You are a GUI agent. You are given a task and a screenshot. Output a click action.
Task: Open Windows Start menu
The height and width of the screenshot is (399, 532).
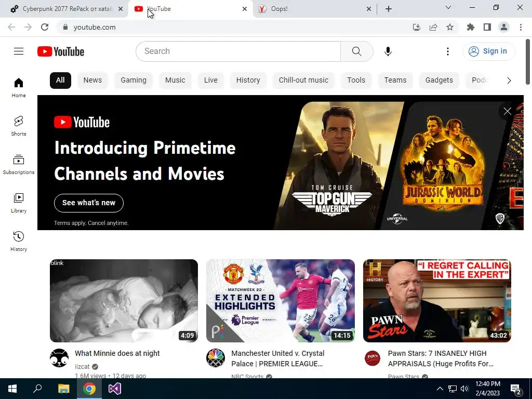coord(12,389)
